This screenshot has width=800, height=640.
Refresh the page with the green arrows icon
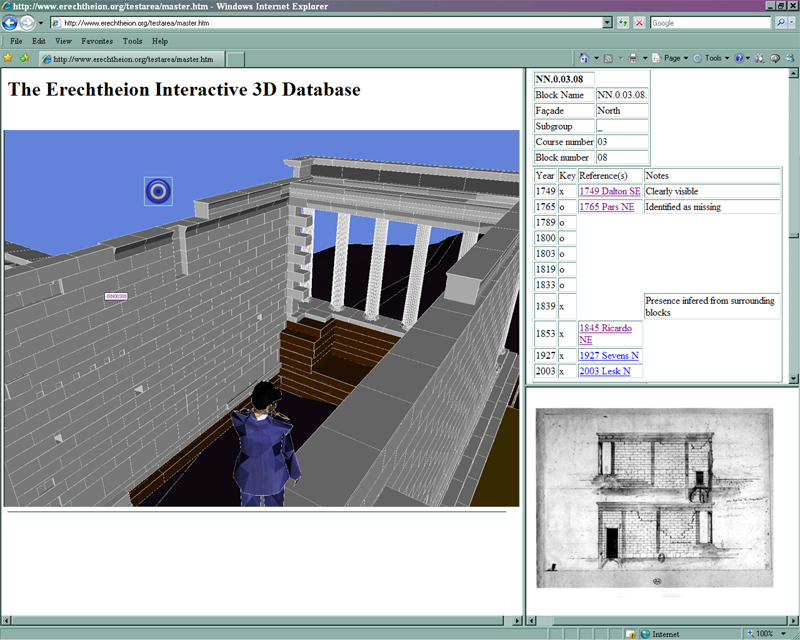point(623,23)
